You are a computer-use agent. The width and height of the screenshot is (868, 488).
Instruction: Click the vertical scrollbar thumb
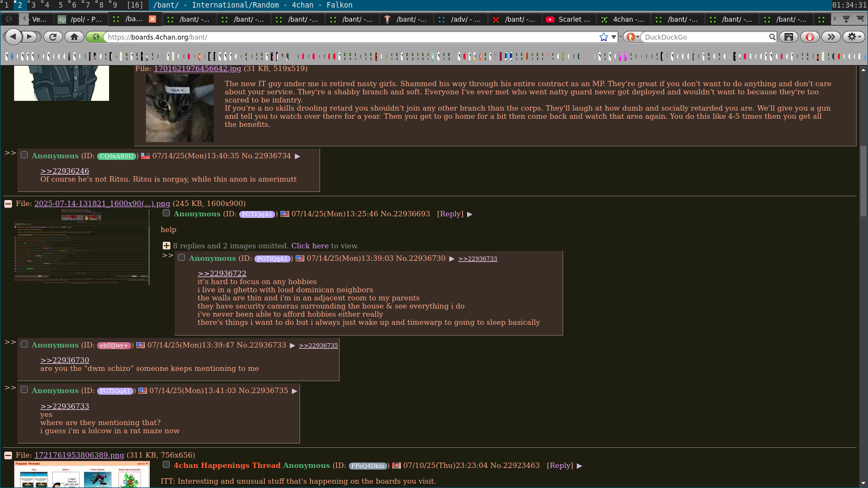click(863, 181)
